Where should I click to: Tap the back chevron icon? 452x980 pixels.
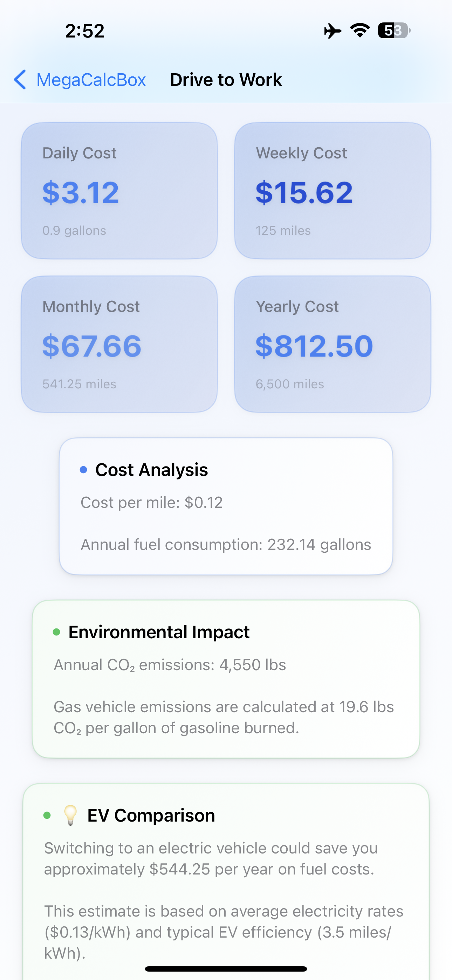(20, 80)
